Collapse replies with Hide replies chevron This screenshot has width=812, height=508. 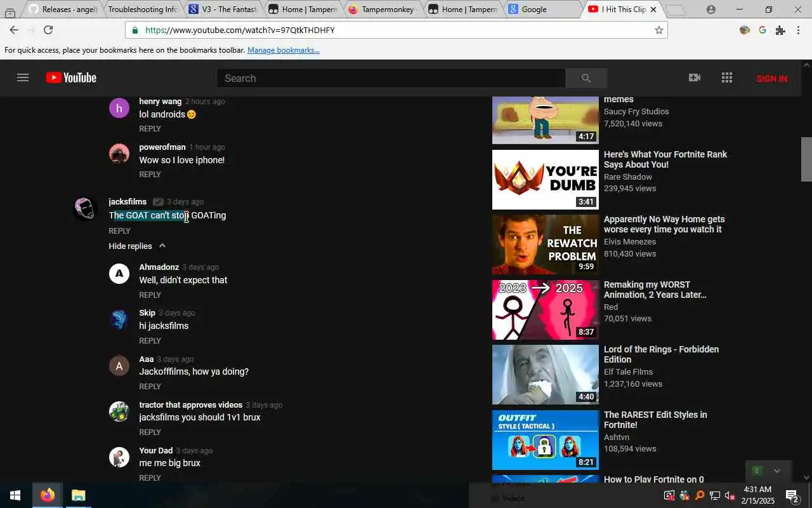[162, 246]
